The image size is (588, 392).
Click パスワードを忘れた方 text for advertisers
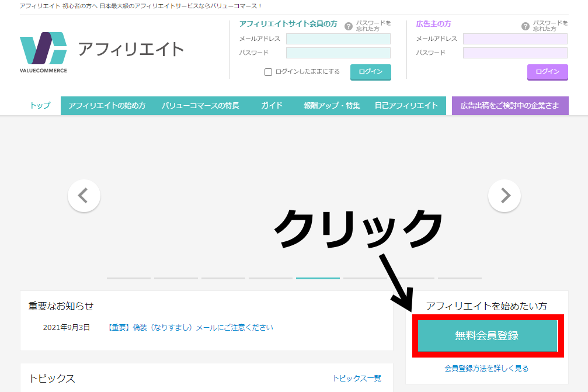[550, 26]
